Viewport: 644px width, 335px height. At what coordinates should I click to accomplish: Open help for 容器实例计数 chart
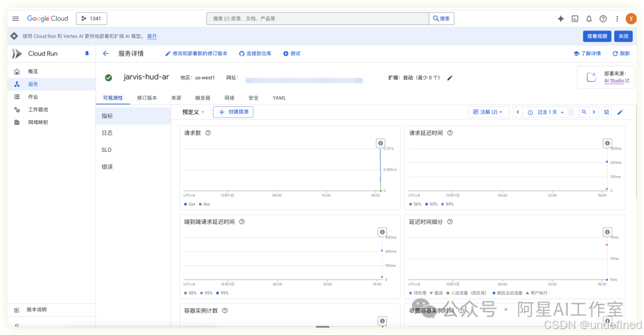[225, 311]
